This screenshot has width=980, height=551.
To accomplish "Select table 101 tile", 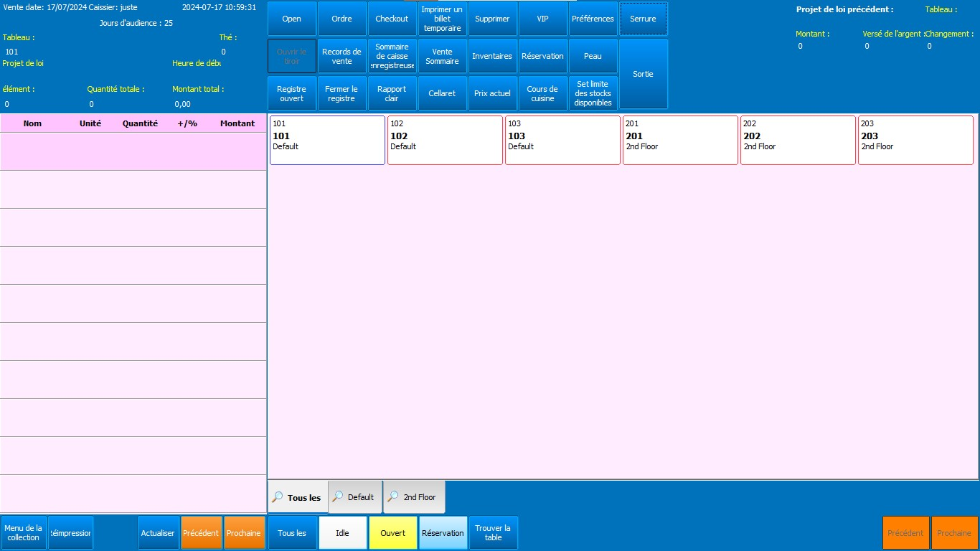I will (x=327, y=140).
